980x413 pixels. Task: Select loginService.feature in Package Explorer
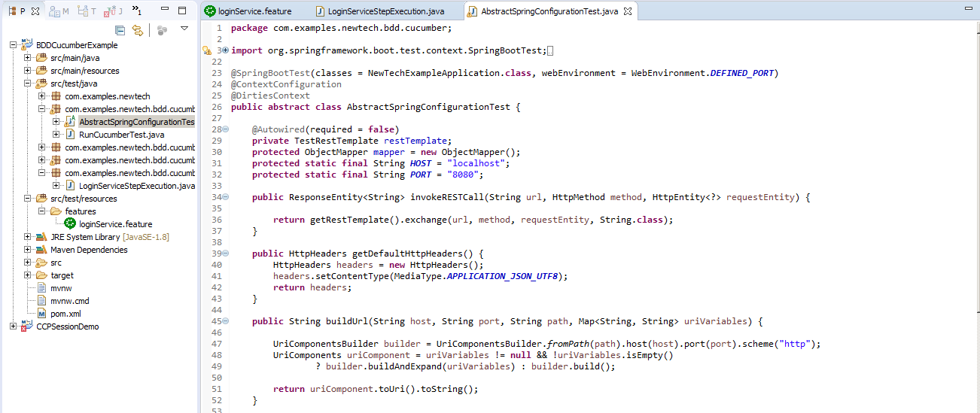[x=115, y=224]
